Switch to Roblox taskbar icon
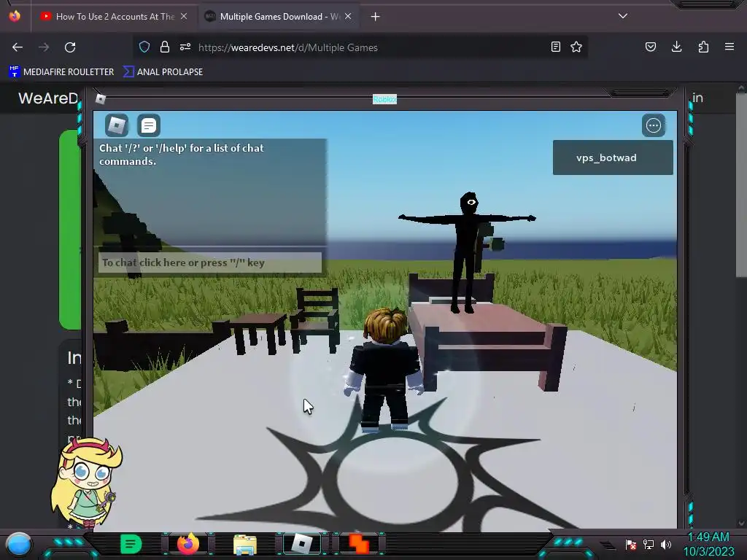747x560 pixels. click(302, 544)
